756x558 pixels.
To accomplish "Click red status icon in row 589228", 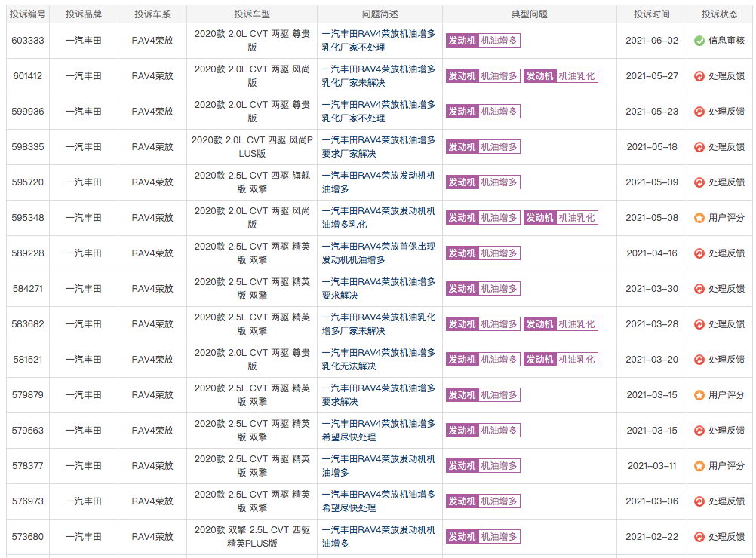I will coord(699,253).
